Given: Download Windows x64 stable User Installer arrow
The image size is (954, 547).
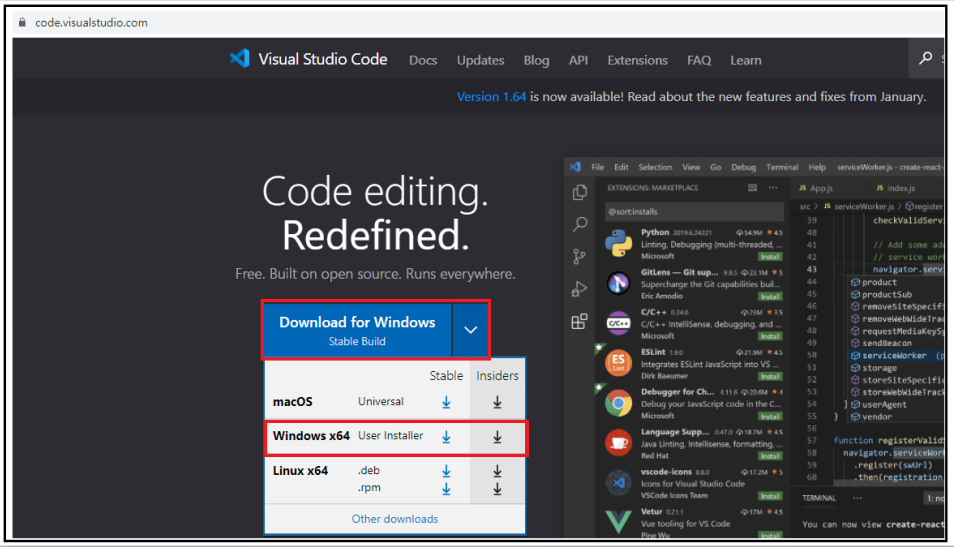Looking at the screenshot, I should pyautogui.click(x=446, y=437).
